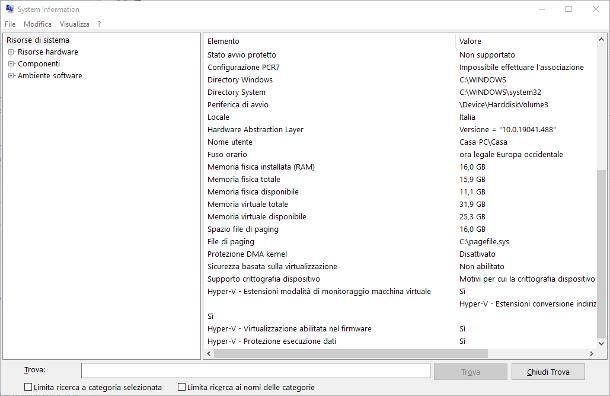Click the vertical scrollbar down arrow
This screenshot has width=610, height=396.
(x=601, y=343)
